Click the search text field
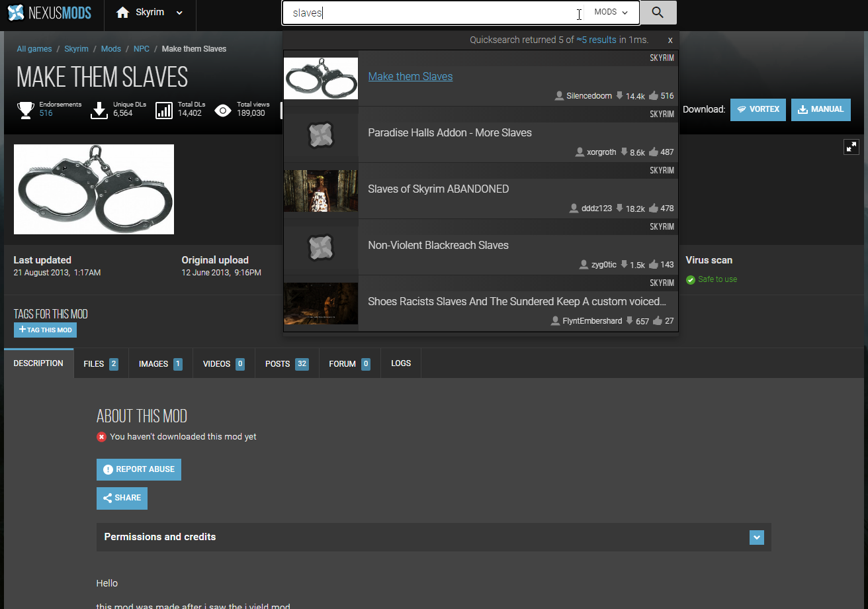 pyautogui.click(x=433, y=13)
